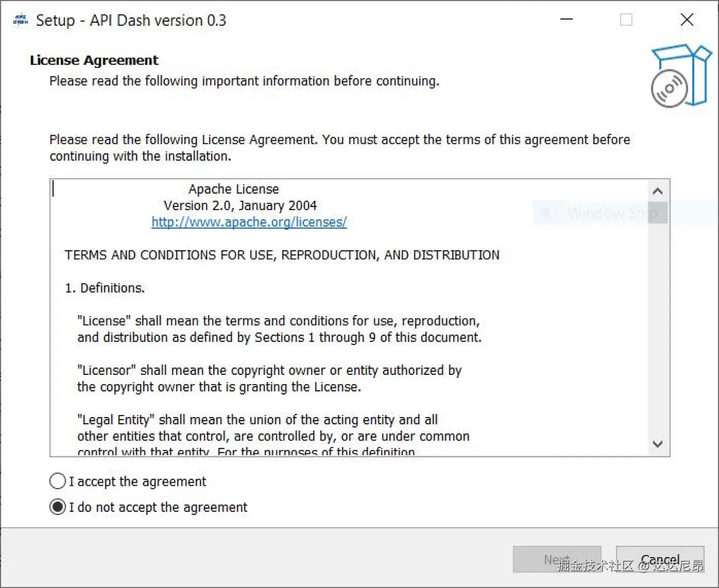Image resolution: width=719 pixels, height=588 pixels.
Task: Click the "1. Definitions." line
Action: click(x=105, y=288)
